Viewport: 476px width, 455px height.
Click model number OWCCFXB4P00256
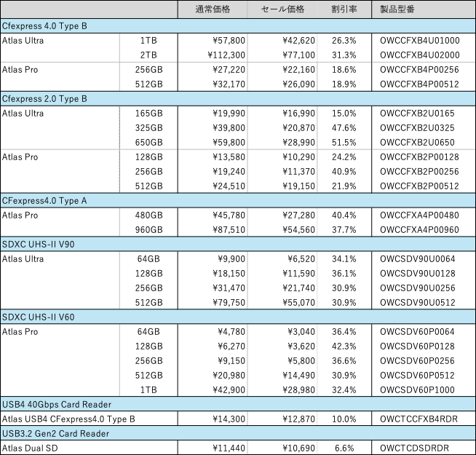point(419,70)
